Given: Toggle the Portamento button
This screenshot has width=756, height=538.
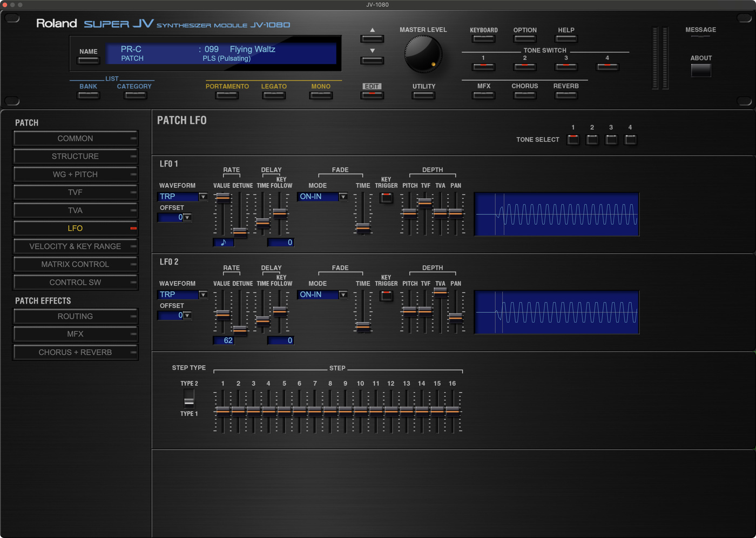Looking at the screenshot, I should point(227,96).
